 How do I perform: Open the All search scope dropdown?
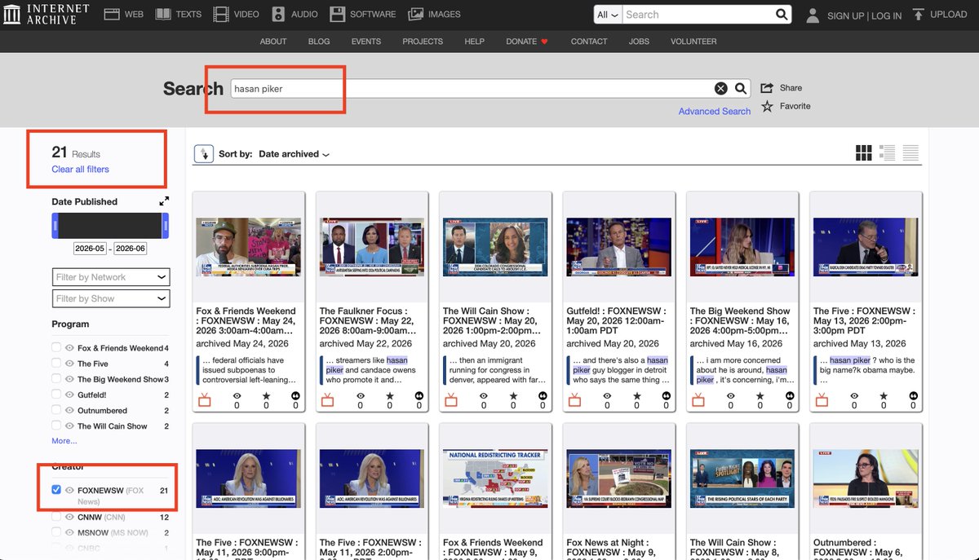(x=607, y=15)
